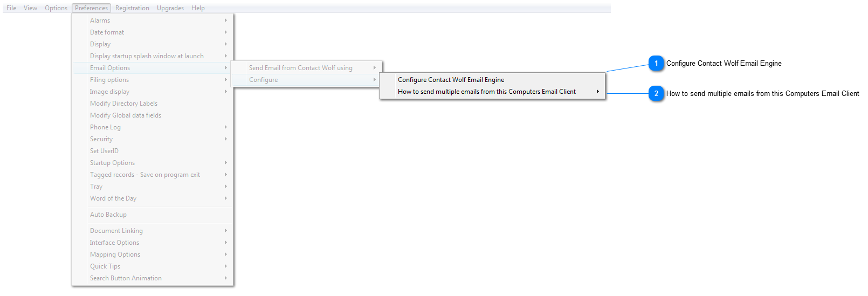
Task: Expand the Tray submenu arrow
Action: coord(226,187)
